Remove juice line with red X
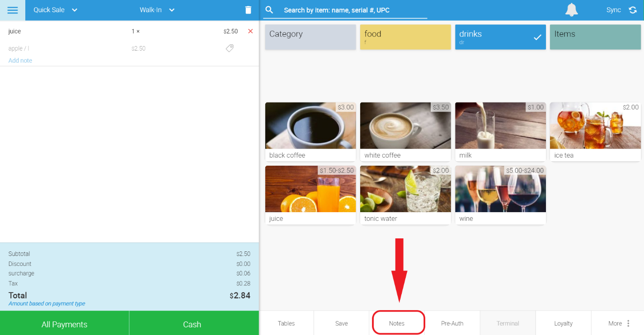 [250, 31]
